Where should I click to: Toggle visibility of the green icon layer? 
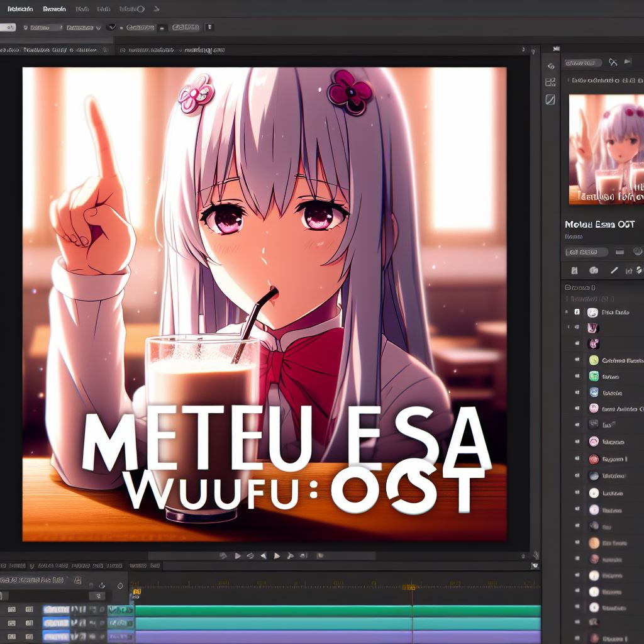(577, 376)
